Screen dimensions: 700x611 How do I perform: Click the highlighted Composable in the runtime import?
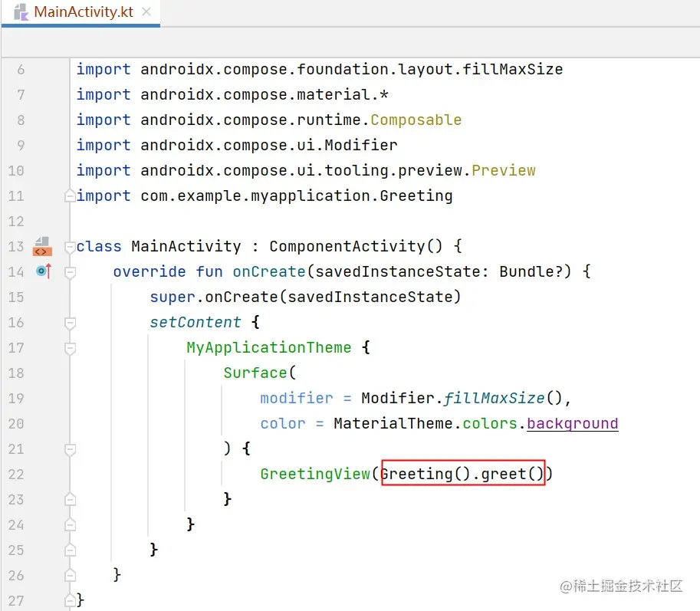[x=415, y=120]
